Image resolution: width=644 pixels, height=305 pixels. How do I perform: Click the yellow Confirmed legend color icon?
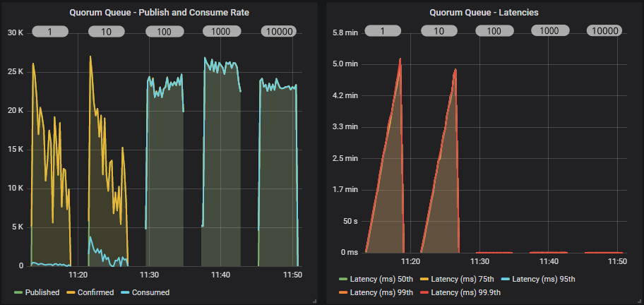(71, 292)
